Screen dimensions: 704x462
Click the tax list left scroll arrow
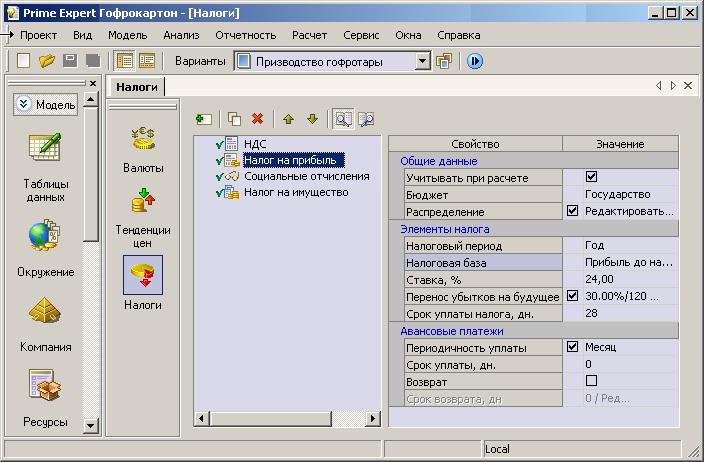click(201, 418)
